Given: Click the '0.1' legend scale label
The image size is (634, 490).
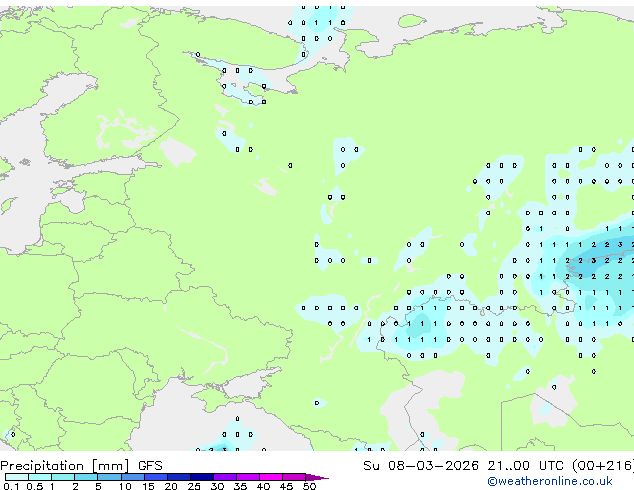Looking at the screenshot, I should [11, 486].
